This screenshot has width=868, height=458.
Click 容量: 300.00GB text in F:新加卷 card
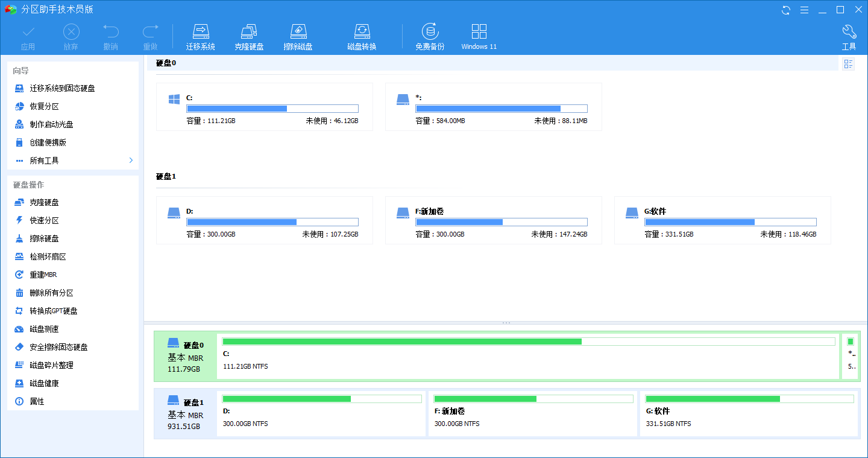pos(440,234)
